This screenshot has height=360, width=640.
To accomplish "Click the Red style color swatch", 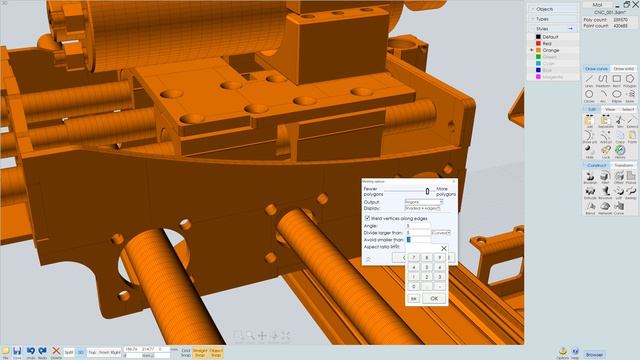I will coord(538,43).
